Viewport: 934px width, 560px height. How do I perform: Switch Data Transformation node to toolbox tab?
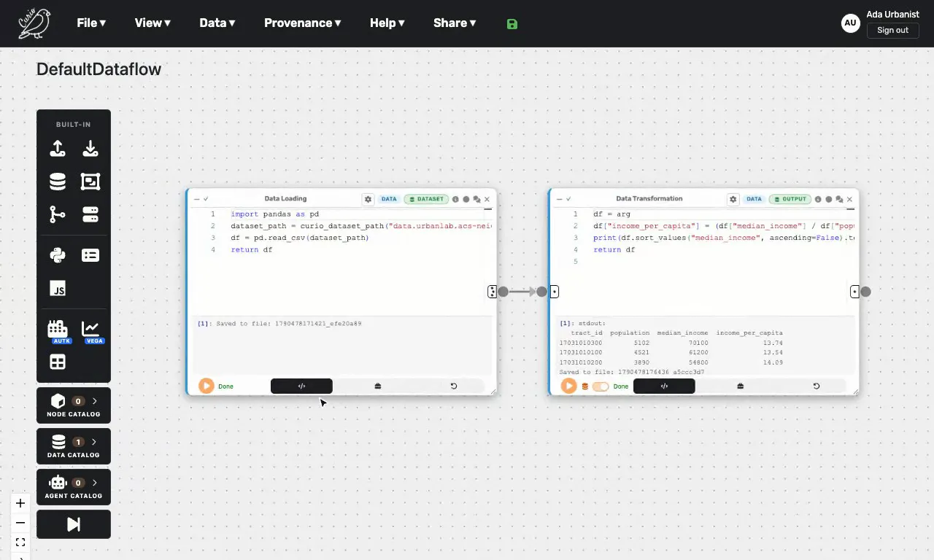741,386
